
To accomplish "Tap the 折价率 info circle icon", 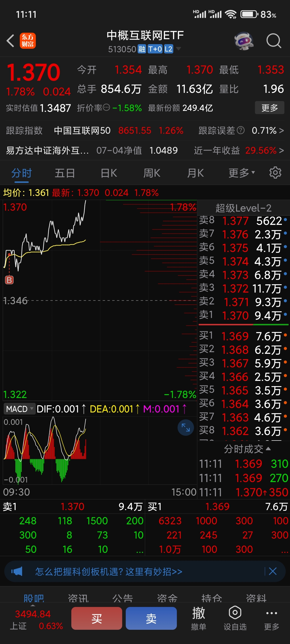I will 106,108.
